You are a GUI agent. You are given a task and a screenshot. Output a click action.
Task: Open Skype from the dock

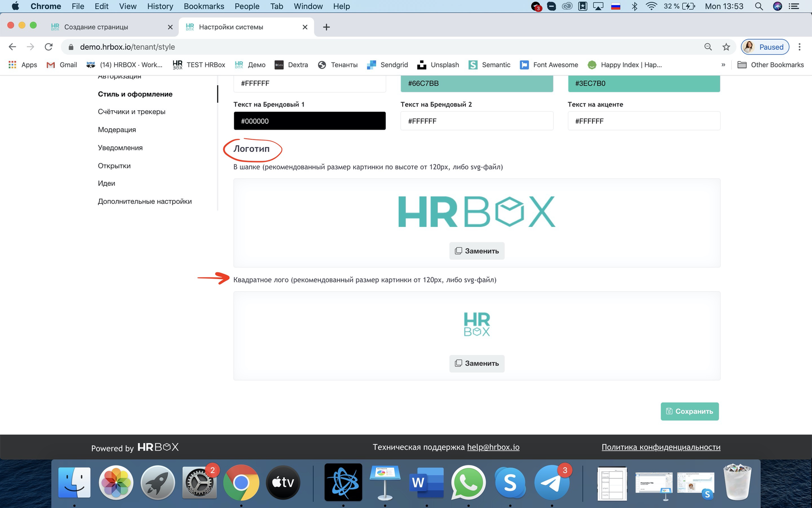(x=510, y=482)
